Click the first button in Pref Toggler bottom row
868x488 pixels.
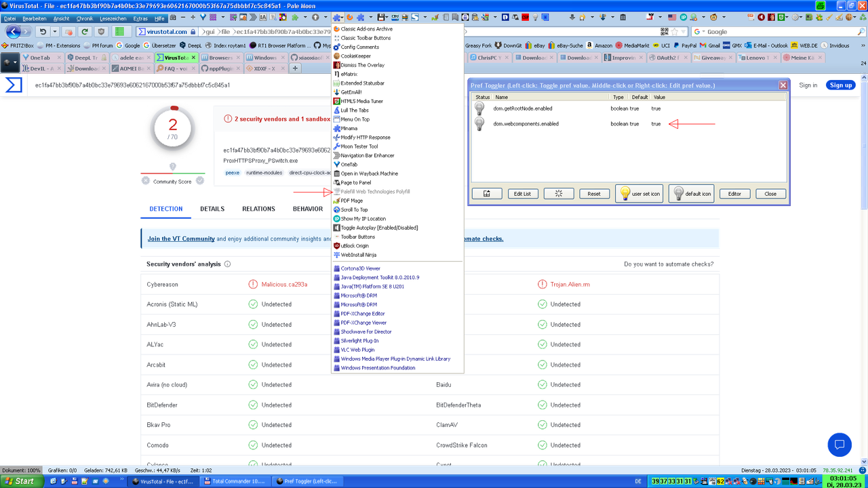pyautogui.click(x=487, y=194)
